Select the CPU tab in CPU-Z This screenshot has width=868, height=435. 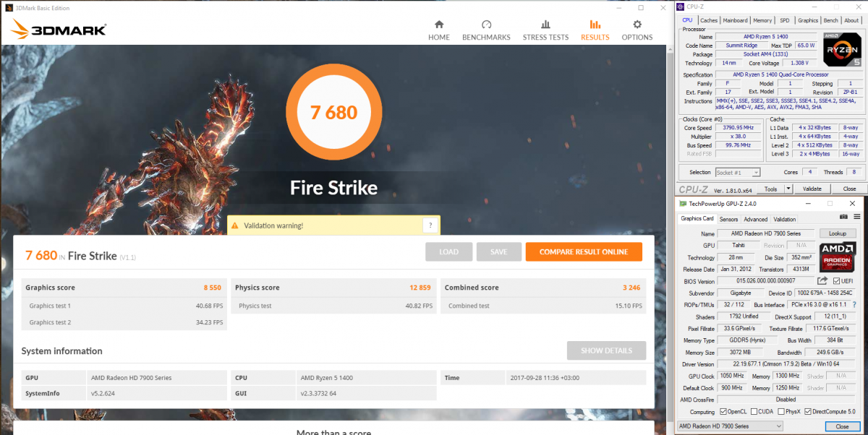(x=687, y=20)
